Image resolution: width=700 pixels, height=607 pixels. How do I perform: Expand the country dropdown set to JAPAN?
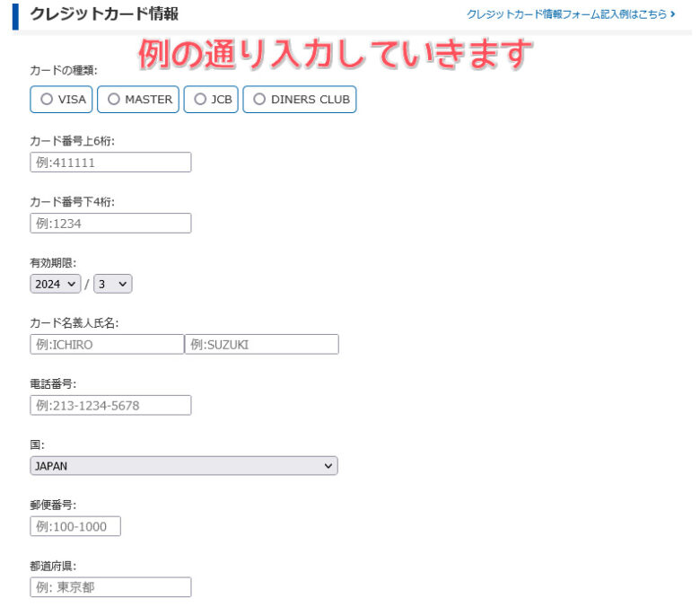183,466
